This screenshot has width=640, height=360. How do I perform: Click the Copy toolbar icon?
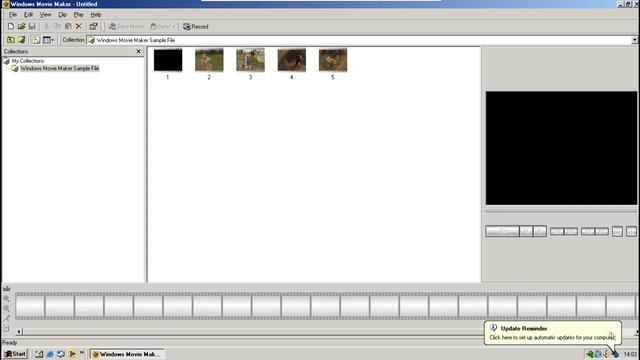[x=57, y=27]
